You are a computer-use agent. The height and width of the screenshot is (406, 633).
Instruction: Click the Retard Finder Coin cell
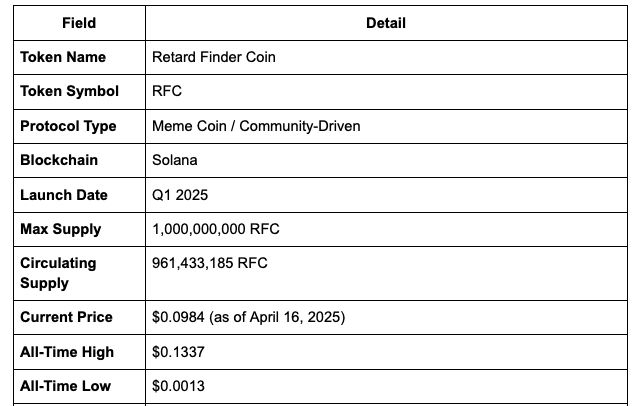[x=386, y=57]
